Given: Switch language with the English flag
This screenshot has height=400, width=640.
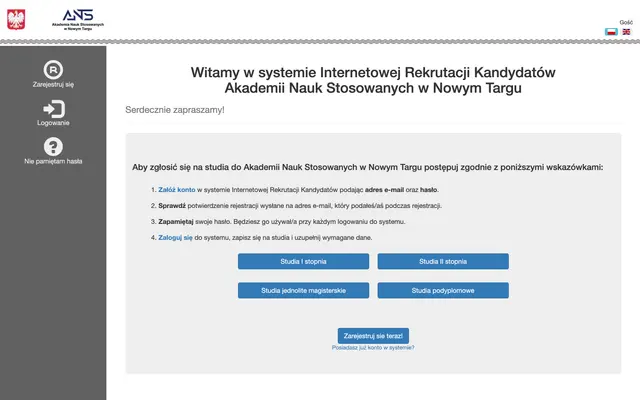Looking at the screenshot, I should click(x=626, y=32).
